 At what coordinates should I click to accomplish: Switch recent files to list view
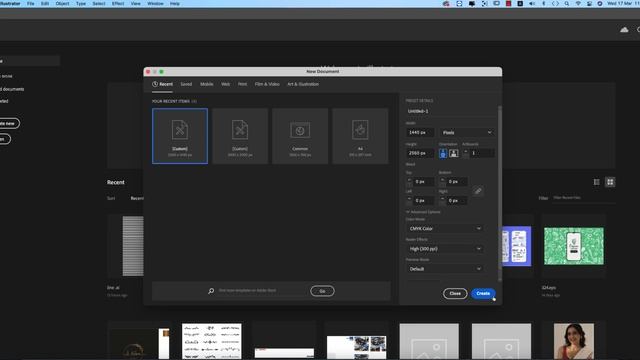596,182
